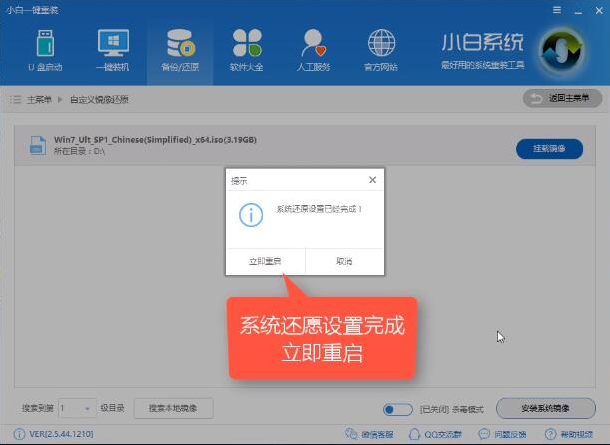This screenshot has height=445, width=610.
Task: Select the 一键装机 monitor icon
Action: tap(113, 49)
